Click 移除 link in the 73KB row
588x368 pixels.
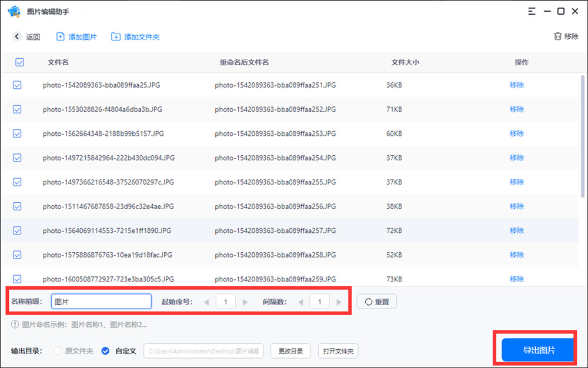516,279
